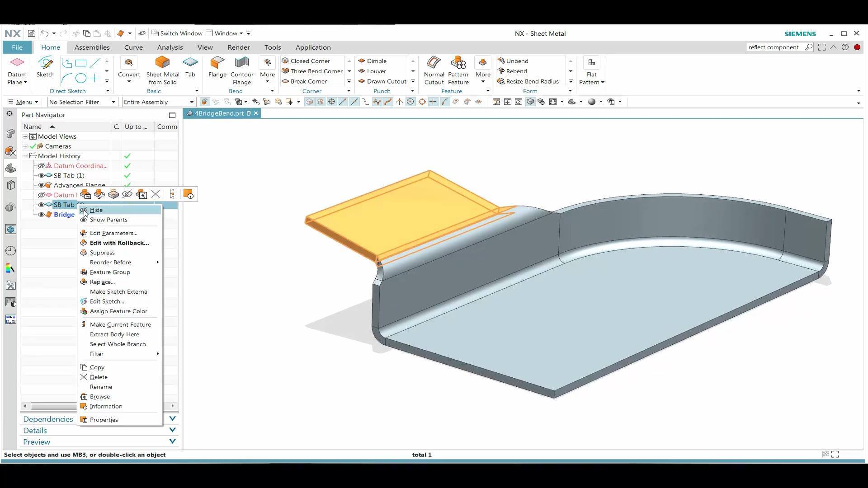Open the Pattern Feature tool
868x488 pixels.
[x=458, y=70]
